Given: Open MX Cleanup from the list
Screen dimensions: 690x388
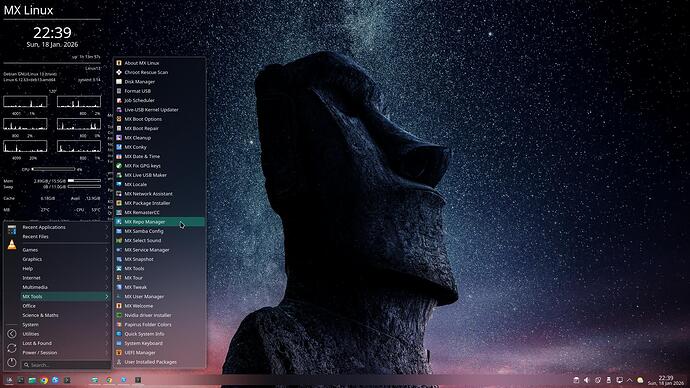Looking at the screenshot, I should 159,138.
